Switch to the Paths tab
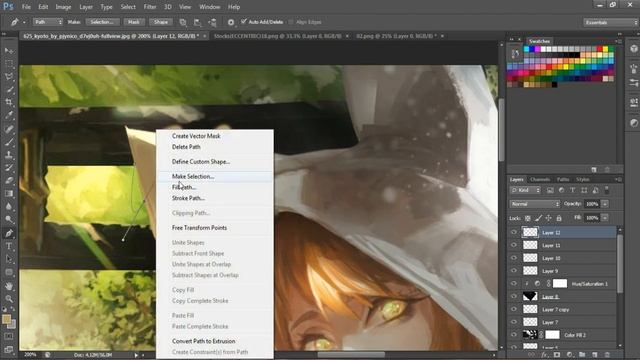Screen dimensions: 640x360 (563, 180)
